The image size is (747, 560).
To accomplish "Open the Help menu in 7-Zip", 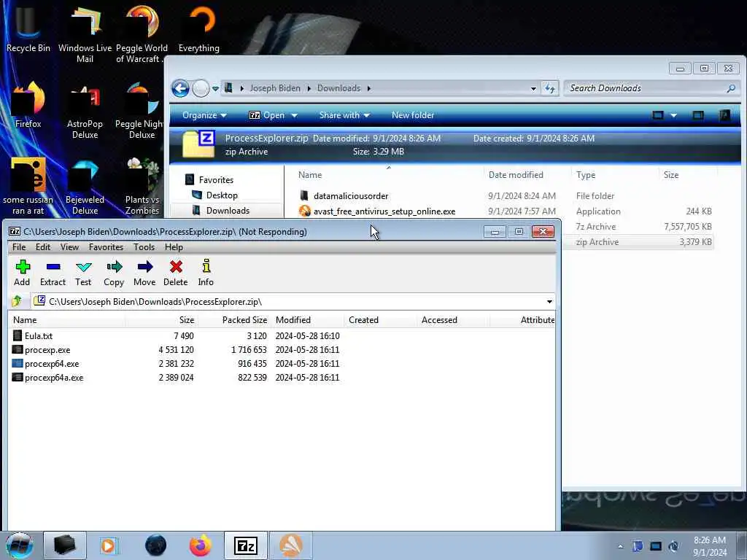I will click(x=174, y=247).
